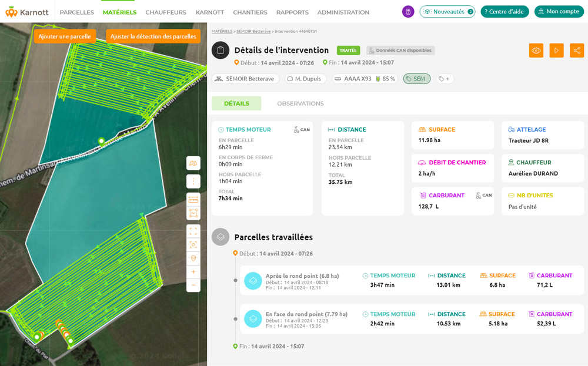The image size is (588, 366).
Task: Click the fullscreen map icon
Action: pos(193,231)
